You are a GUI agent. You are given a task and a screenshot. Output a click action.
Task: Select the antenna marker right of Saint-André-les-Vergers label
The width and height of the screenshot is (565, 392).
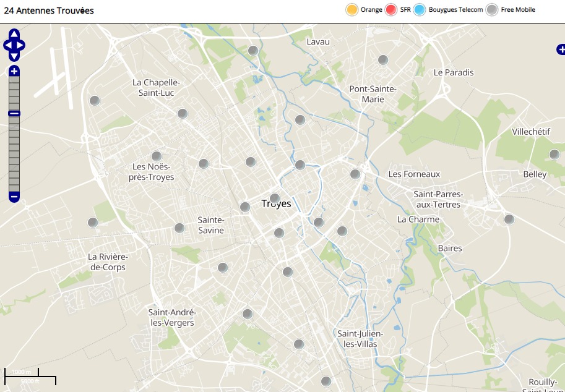pyautogui.click(x=247, y=314)
